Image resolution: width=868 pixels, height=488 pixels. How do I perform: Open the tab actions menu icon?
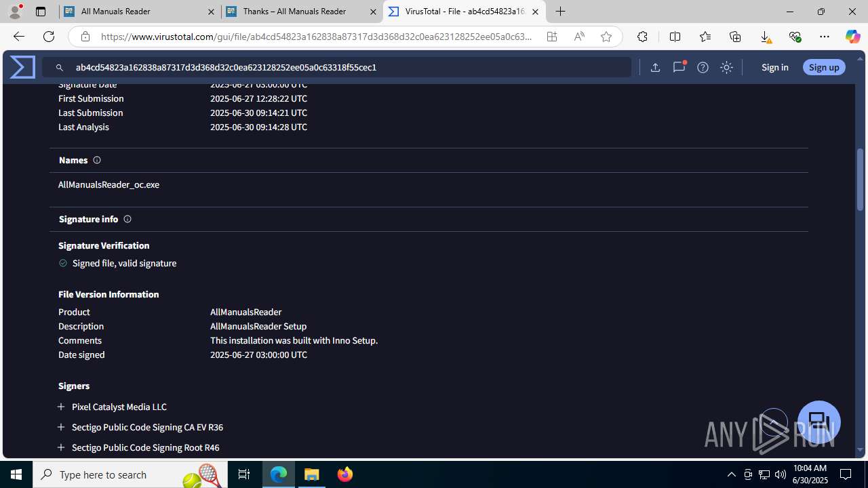(x=41, y=12)
